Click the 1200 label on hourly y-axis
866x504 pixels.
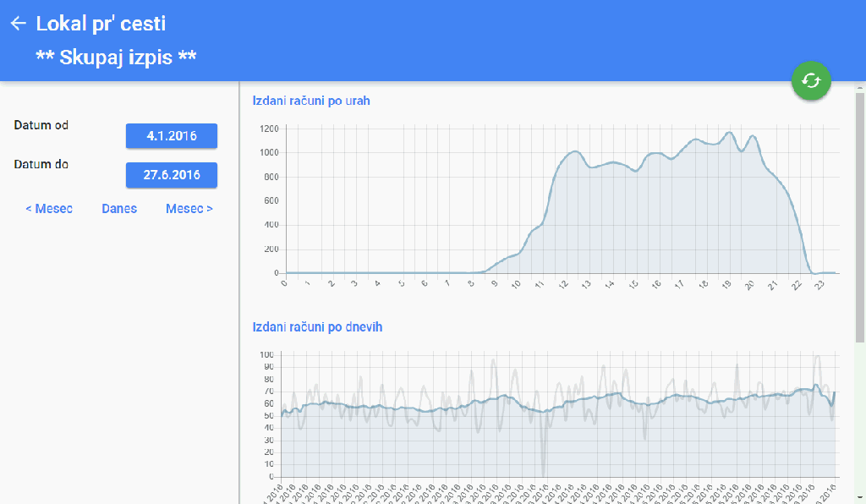pos(270,129)
